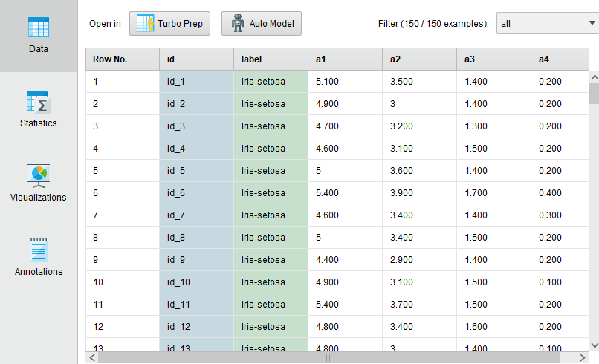Select cell id_1
This screenshot has width=599, height=364.
click(x=196, y=82)
